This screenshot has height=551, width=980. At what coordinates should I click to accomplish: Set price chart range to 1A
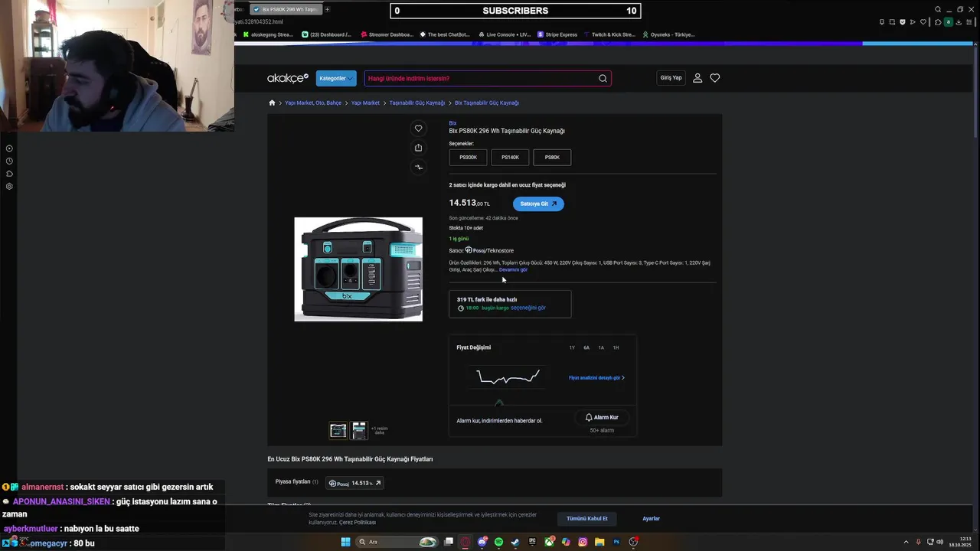click(x=601, y=347)
